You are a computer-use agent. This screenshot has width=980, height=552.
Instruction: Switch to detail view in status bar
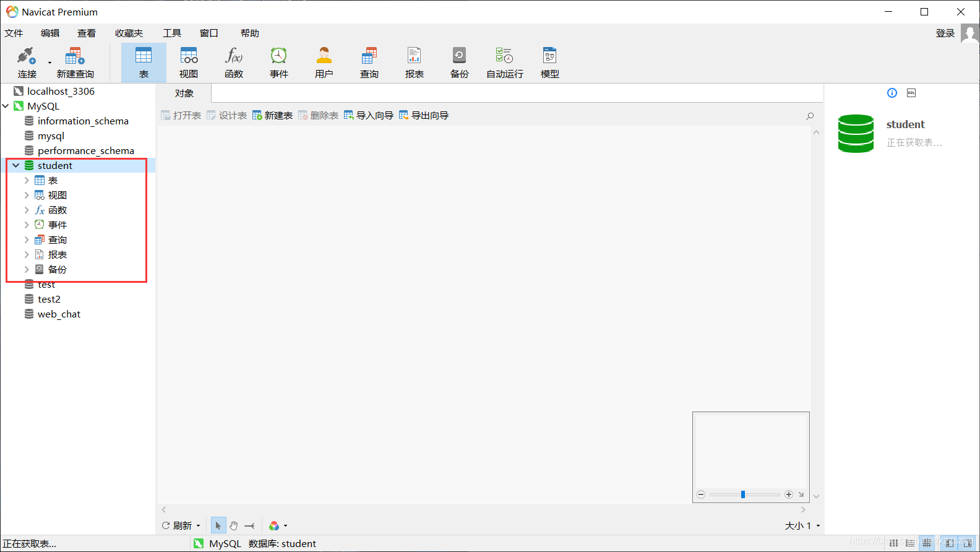910,543
